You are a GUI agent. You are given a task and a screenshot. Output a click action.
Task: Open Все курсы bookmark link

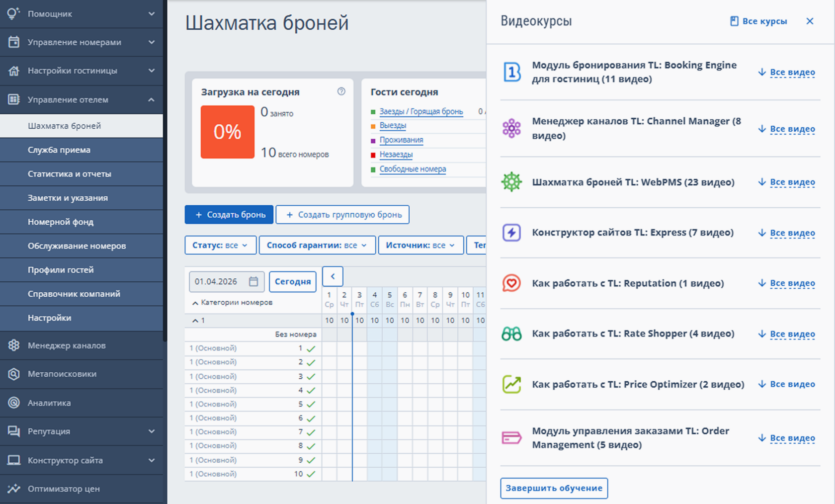758,21
